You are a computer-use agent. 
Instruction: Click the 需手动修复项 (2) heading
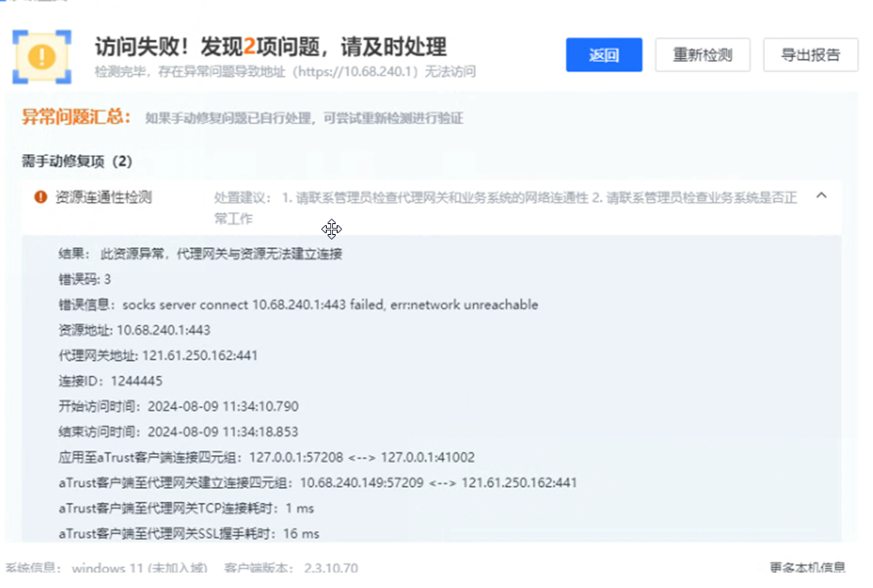(x=77, y=162)
